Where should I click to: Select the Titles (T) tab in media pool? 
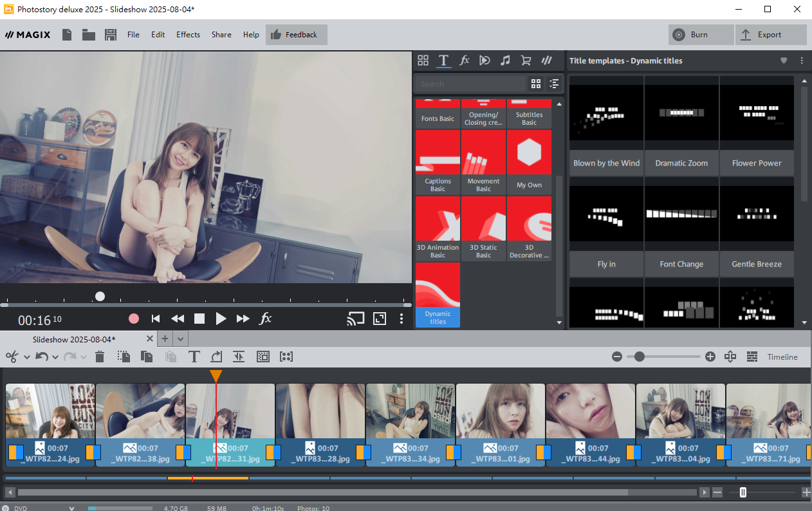pos(443,60)
